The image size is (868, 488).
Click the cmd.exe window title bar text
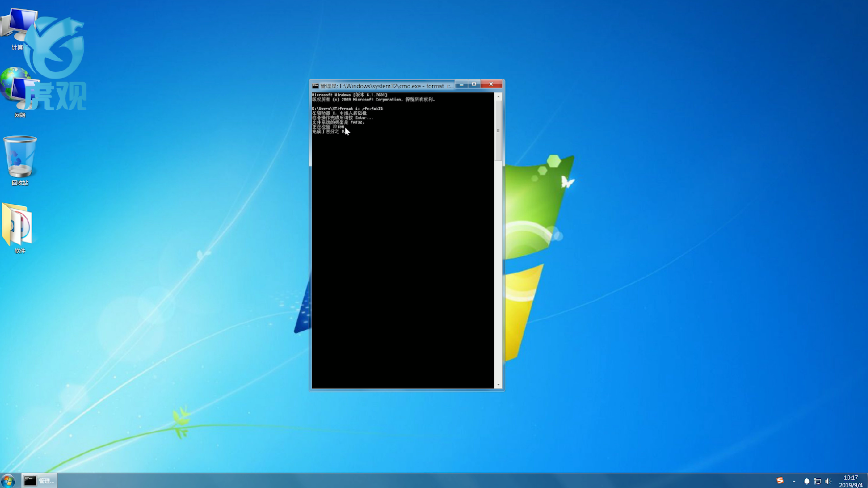pyautogui.click(x=386, y=86)
